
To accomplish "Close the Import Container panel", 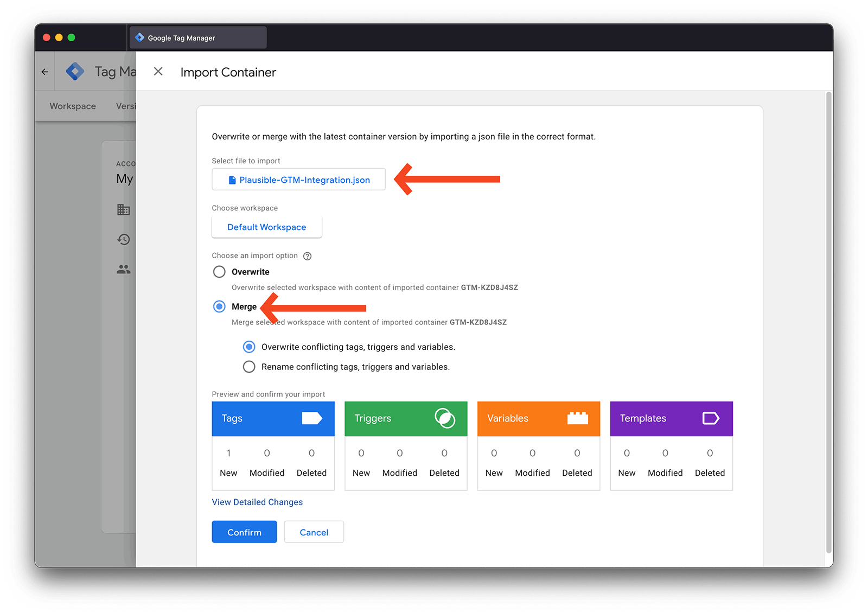I will 158,72.
